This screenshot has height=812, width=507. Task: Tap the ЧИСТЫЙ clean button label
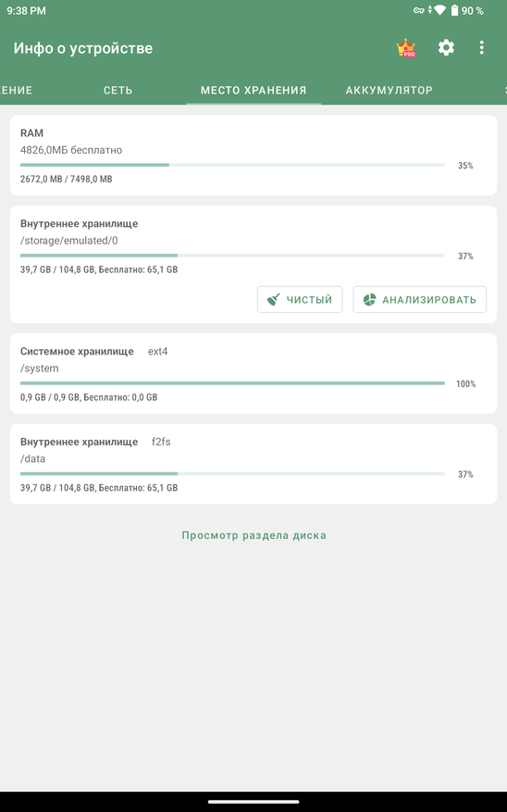[309, 300]
